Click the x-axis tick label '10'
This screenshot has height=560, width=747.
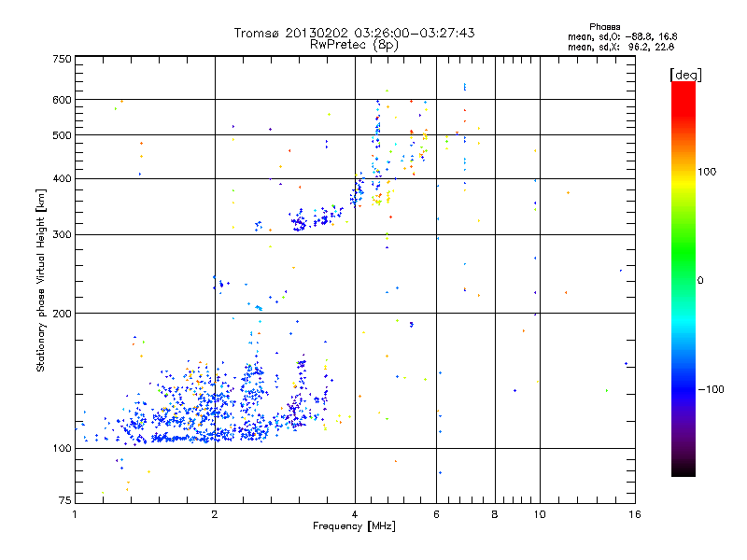pyautogui.click(x=540, y=514)
